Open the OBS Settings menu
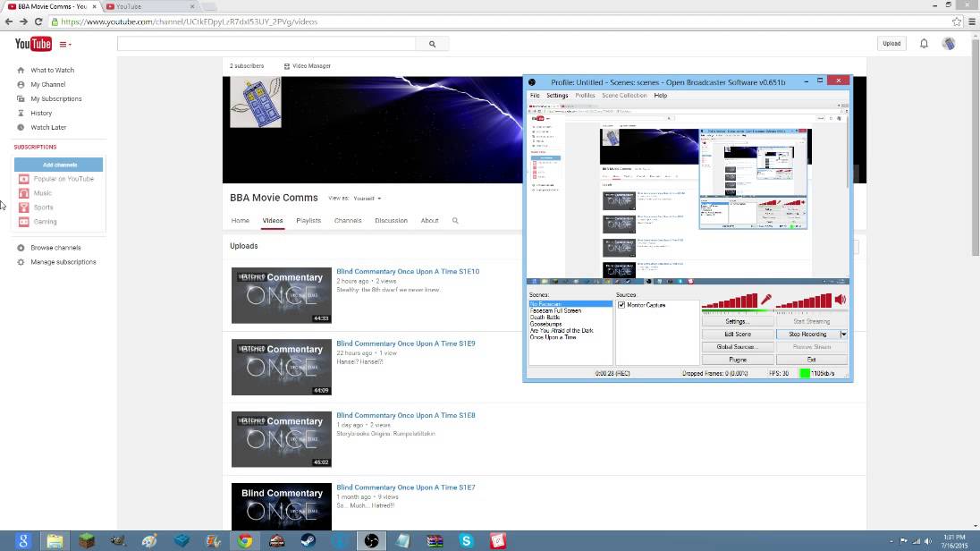 (x=557, y=96)
